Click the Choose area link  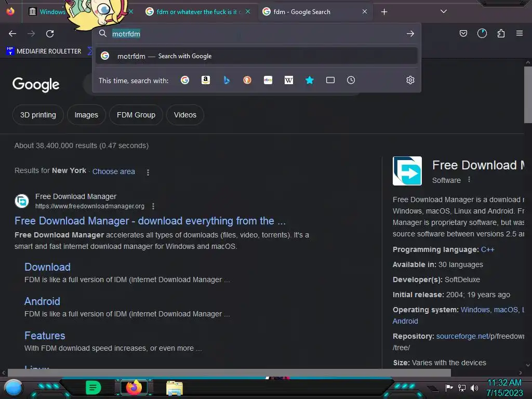pos(114,171)
